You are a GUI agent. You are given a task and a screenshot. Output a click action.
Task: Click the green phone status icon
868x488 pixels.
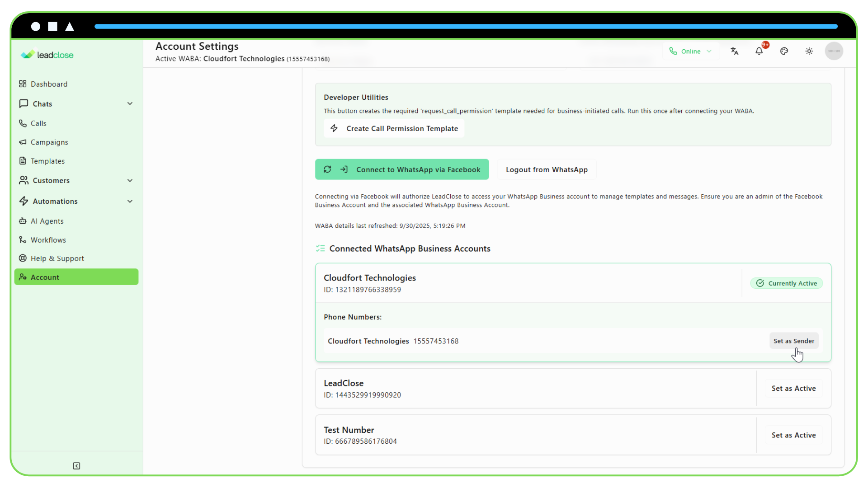click(x=673, y=51)
